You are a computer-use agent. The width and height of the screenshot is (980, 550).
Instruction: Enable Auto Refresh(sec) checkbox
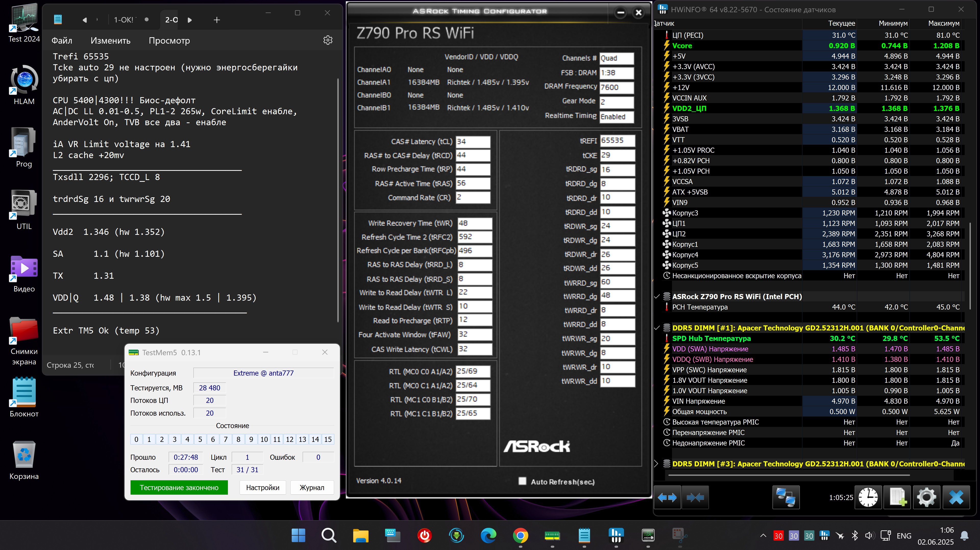pyautogui.click(x=522, y=481)
